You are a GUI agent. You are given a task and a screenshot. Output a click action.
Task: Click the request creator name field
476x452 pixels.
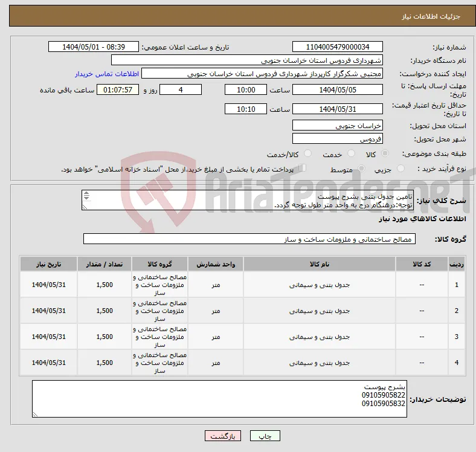click(262, 74)
